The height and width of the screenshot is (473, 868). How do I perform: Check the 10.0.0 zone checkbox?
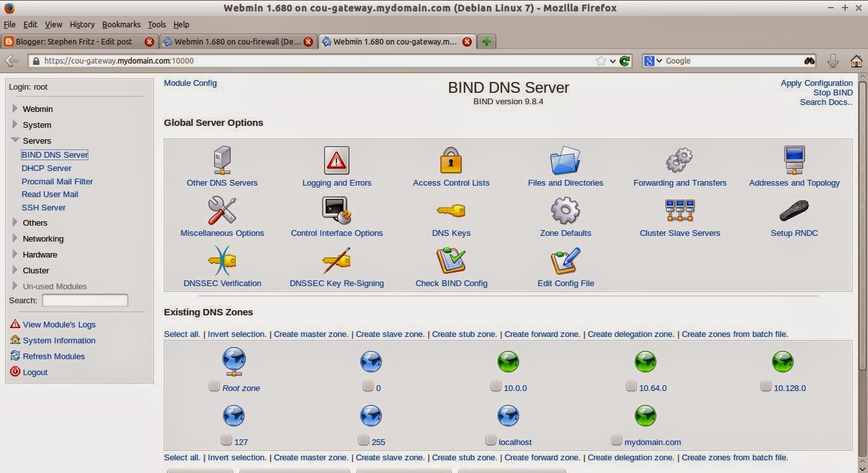tap(496, 386)
